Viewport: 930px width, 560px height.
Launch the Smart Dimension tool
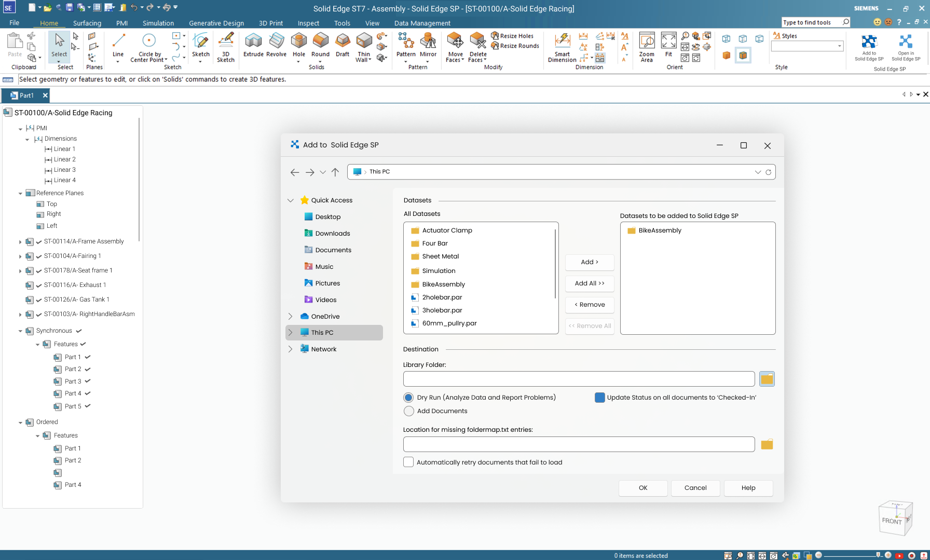point(562,47)
